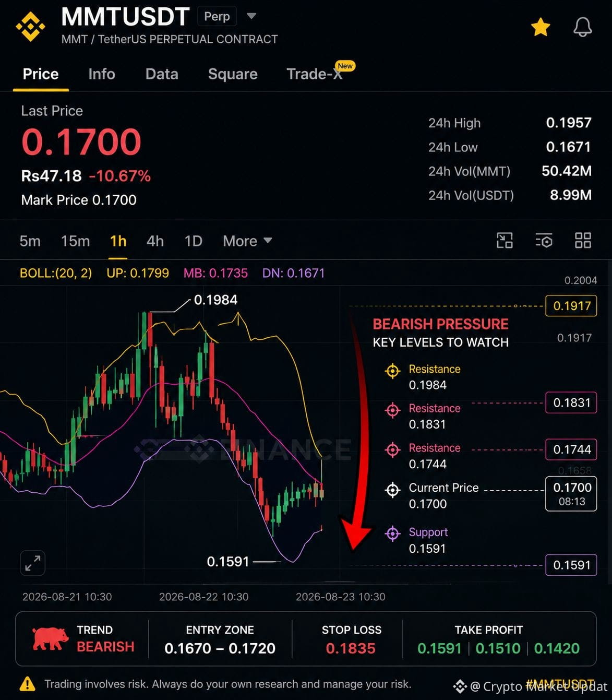
Task: Click the Resistance 0.1984 target icon
Action: point(392,371)
